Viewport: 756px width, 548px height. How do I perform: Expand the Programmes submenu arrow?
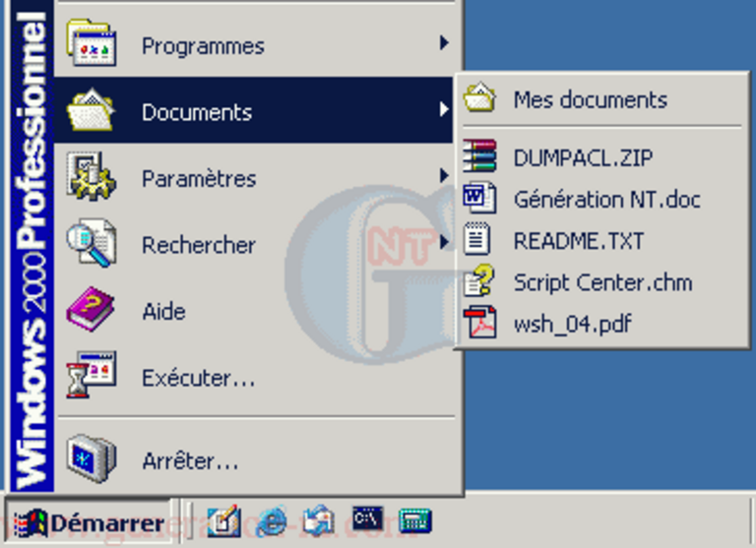[x=444, y=43]
